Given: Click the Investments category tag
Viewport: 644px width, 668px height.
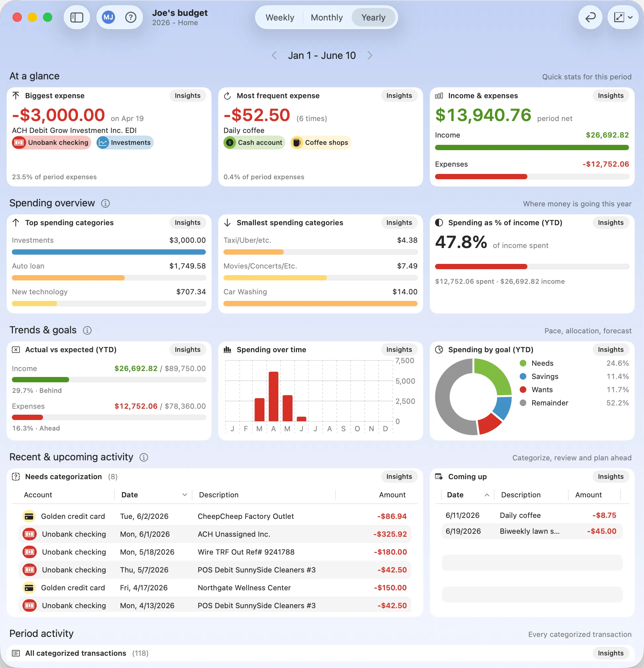Looking at the screenshot, I should 125,143.
